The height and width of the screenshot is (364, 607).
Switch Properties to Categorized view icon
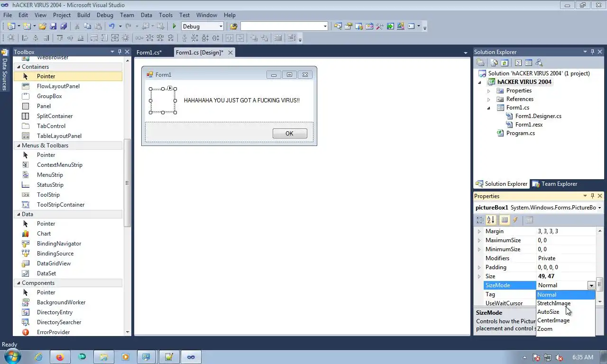tap(480, 220)
